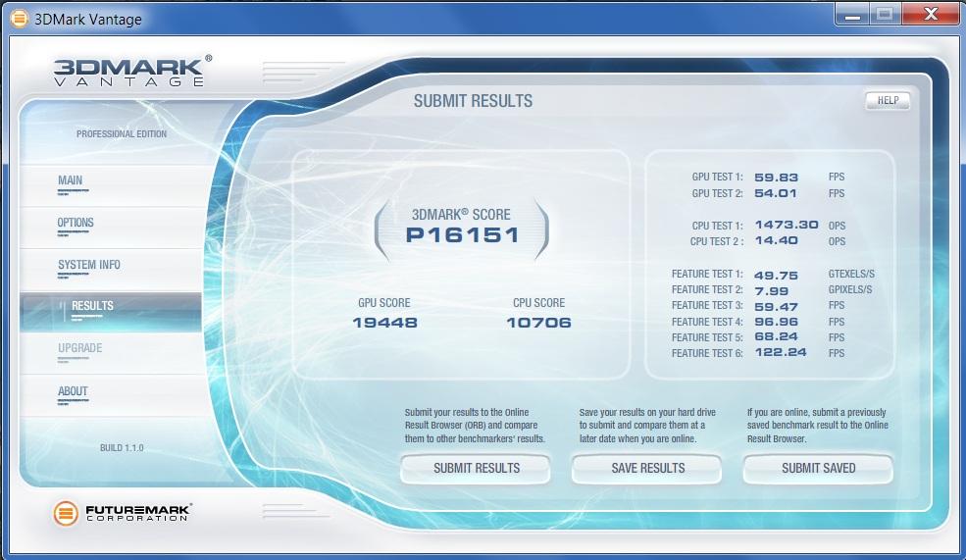Click the 'CPU Test 1:' label
The image size is (966, 560).
point(717,227)
